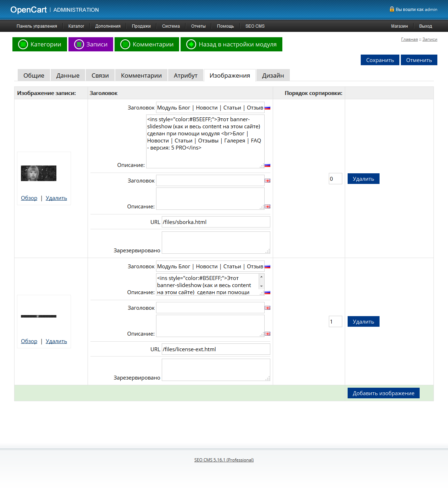Click Russian flag beside first image Описание textarea

pyautogui.click(x=267, y=165)
